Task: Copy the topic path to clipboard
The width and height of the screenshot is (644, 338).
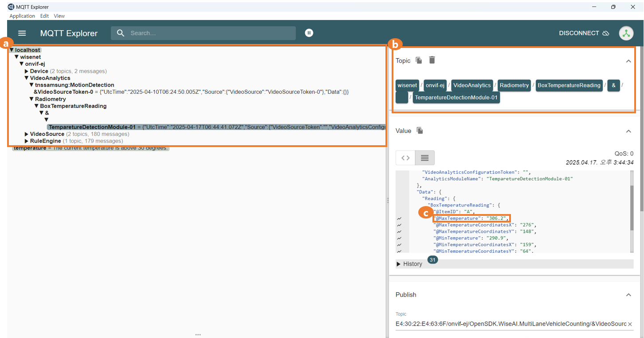Action: [x=419, y=60]
